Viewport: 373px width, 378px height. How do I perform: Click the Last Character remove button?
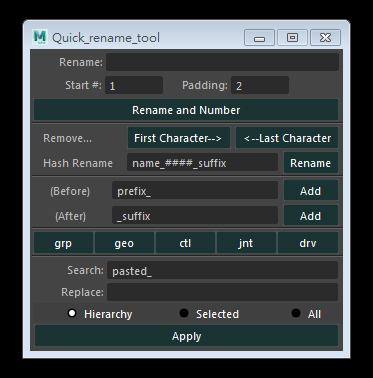pos(287,138)
